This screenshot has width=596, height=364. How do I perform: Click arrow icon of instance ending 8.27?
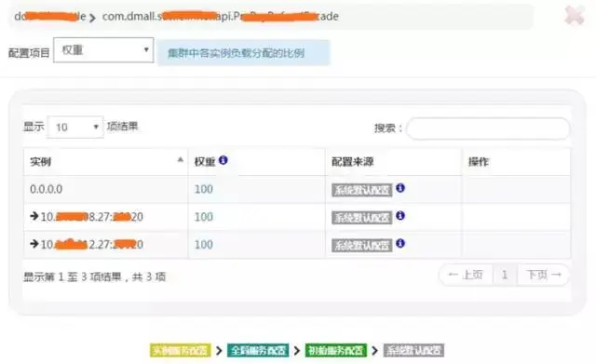pyautogui.click(x=34, y=216)
